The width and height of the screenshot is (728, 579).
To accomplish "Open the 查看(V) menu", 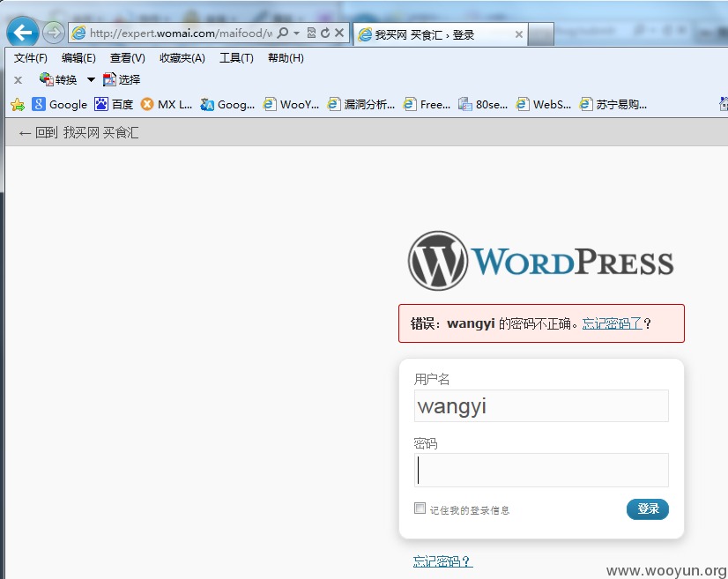I will click(x=127, y=58).
